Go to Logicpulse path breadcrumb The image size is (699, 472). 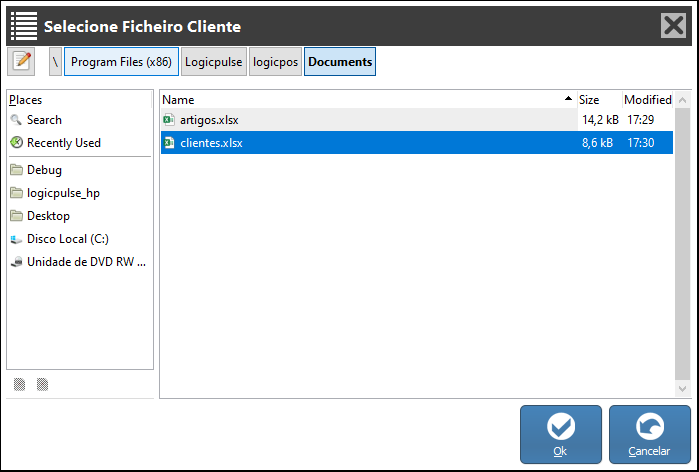213,62
